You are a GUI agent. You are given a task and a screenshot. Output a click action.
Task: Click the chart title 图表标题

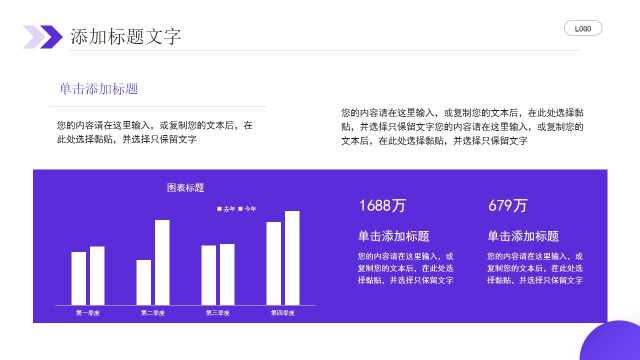[186, 188]
